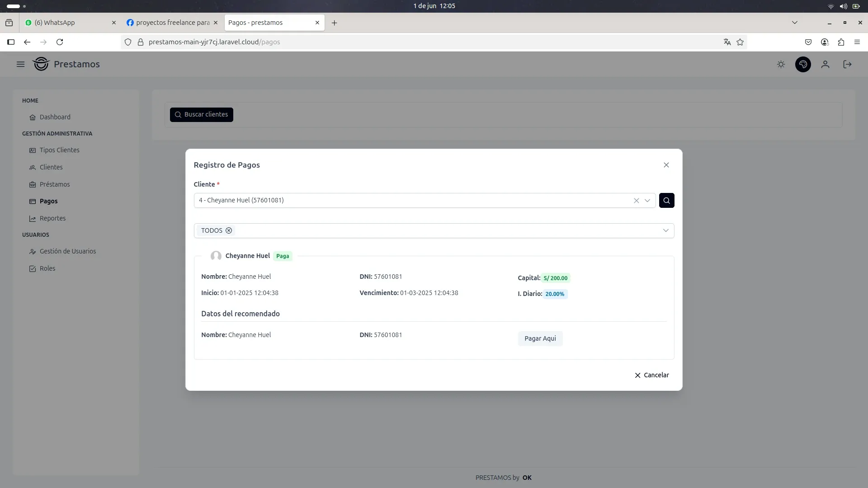Toggle sidebar with hamburger menu icon
The width and height of the screenshot is (868, 488).
point(20,64)
